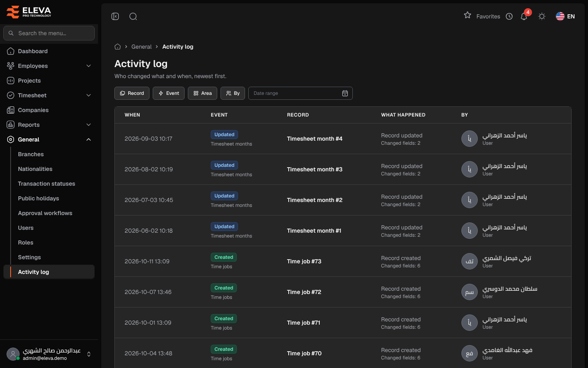
Task: Open the Record filter
Action: click(132, 93)
